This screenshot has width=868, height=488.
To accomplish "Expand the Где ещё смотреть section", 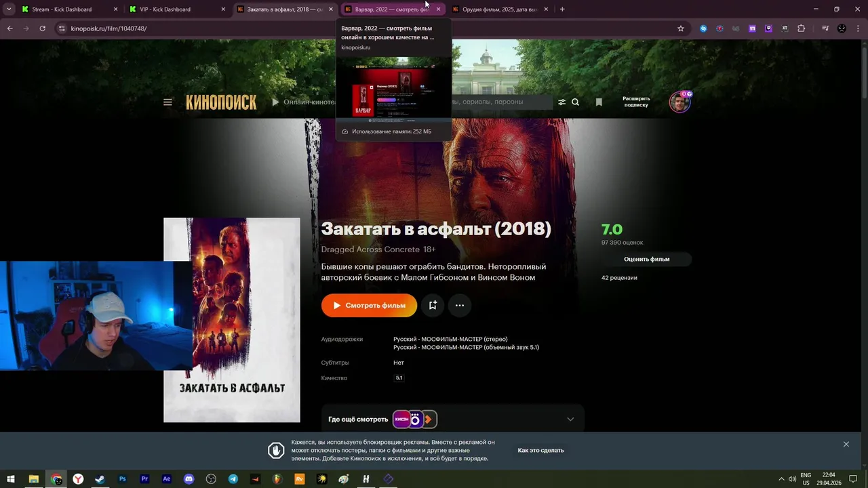I will click(570, 420).
